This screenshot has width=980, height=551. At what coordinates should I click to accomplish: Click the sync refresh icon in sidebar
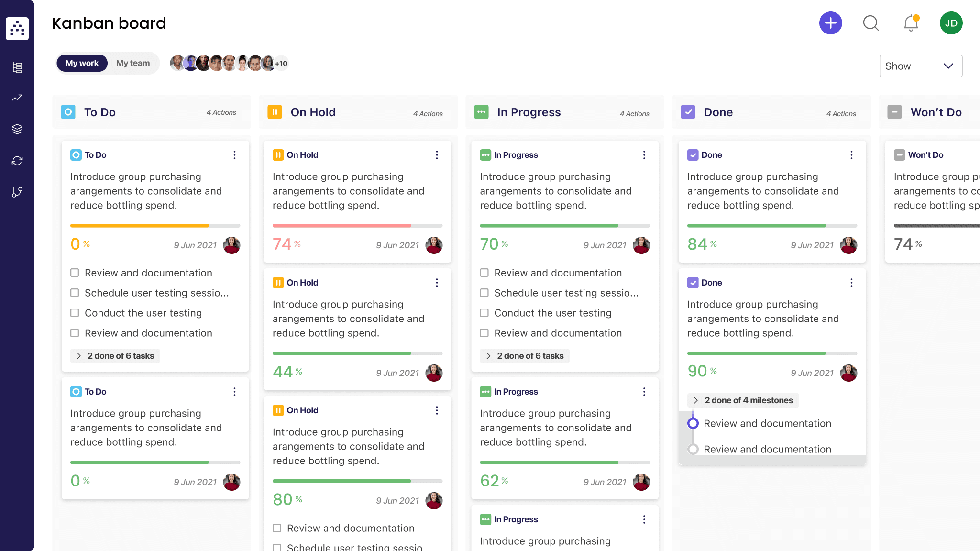pos(17,161)
